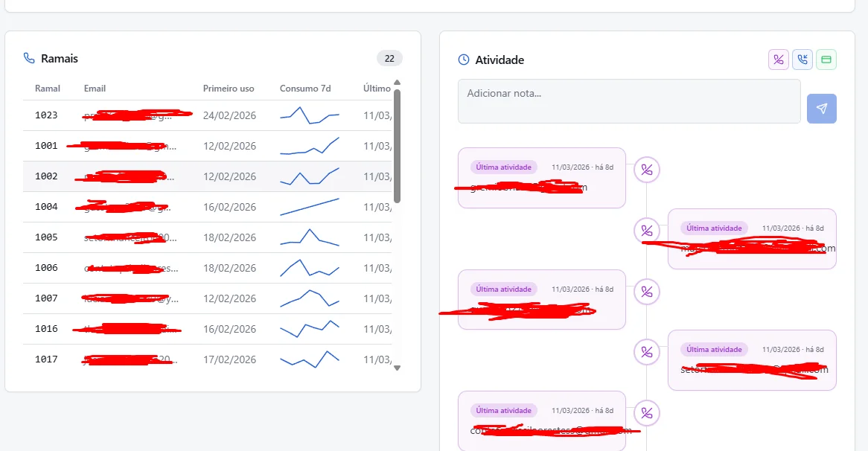Sort by the Ramal column header
Screen dimensions: 868x451
[x=48, y=89]
